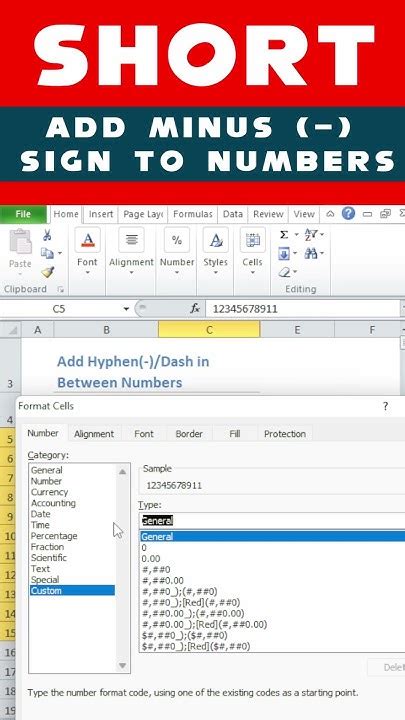
Task: Choose format #,##0_);[Red](#,##0)
Action: pyautogui.click(x=191, y=602)
